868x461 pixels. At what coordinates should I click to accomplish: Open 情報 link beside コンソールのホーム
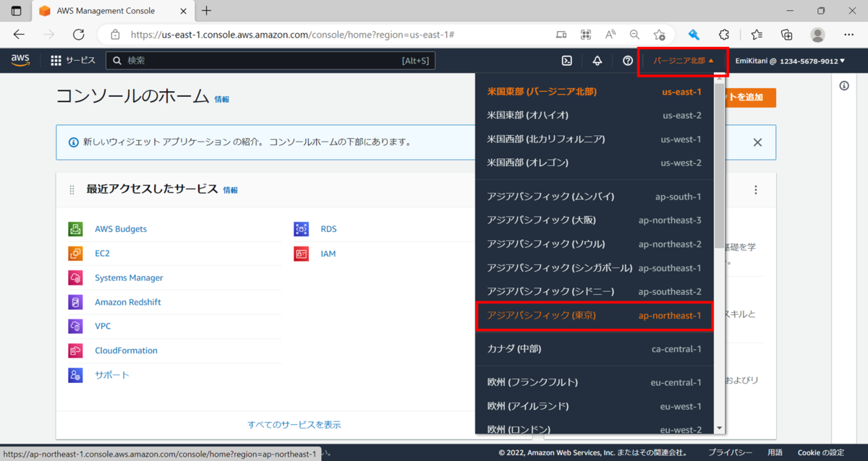[x=221, y=100]
